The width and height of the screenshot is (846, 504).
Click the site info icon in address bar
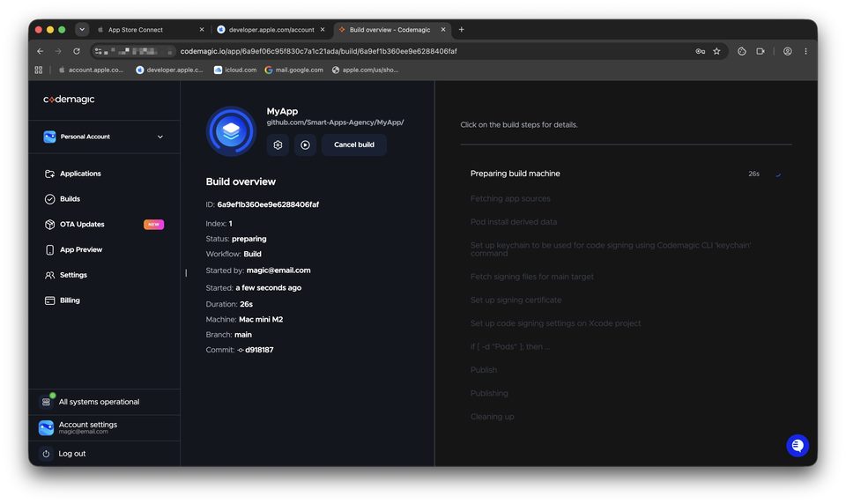[98, 51]
